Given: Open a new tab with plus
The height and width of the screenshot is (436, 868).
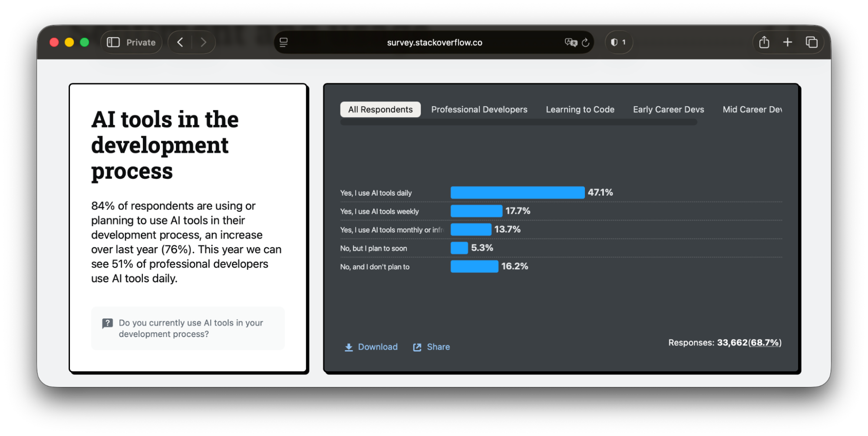Looking at the screenshot, I should coord(787,42).
